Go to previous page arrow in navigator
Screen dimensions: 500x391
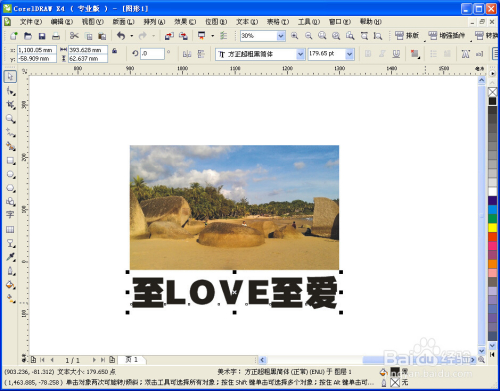[52, 360]
